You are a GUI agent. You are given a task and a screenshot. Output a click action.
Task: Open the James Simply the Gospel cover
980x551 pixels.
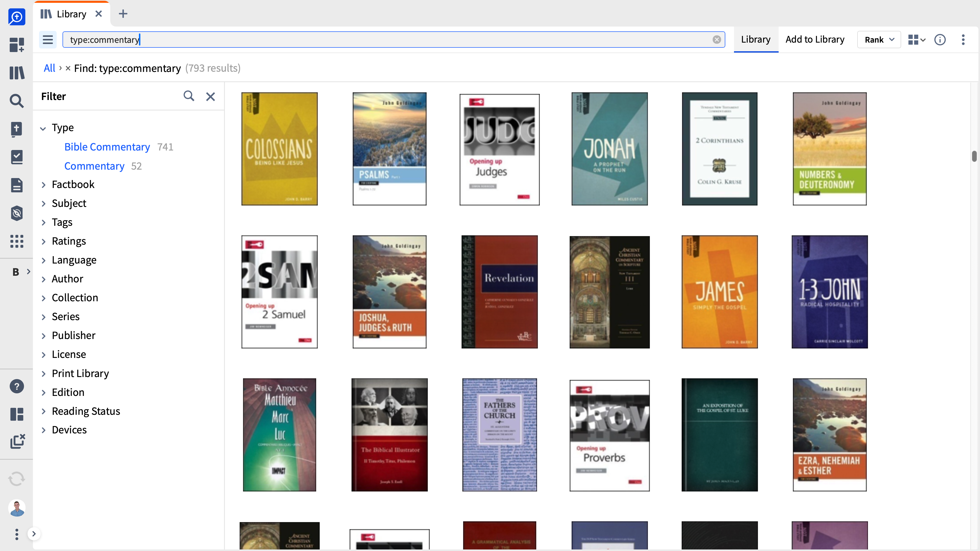tap(719, 292)
